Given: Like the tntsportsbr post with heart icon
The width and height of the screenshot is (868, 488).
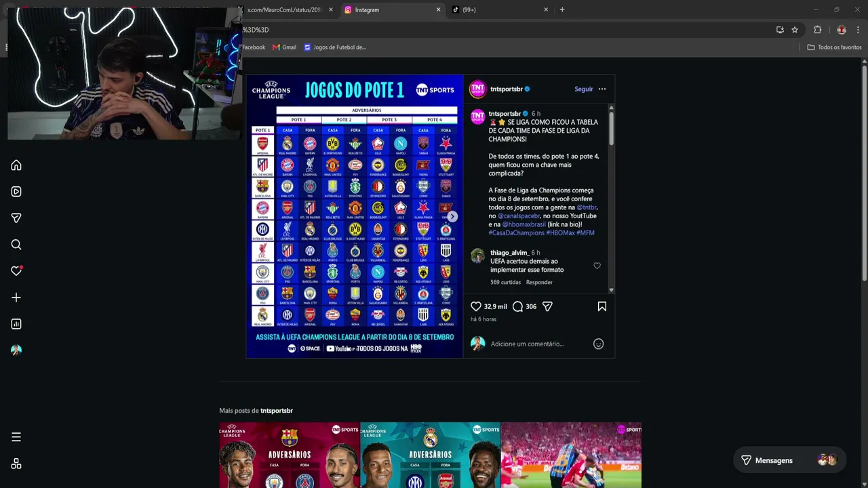Looking at the screenshot, I should tap(476, 306).
